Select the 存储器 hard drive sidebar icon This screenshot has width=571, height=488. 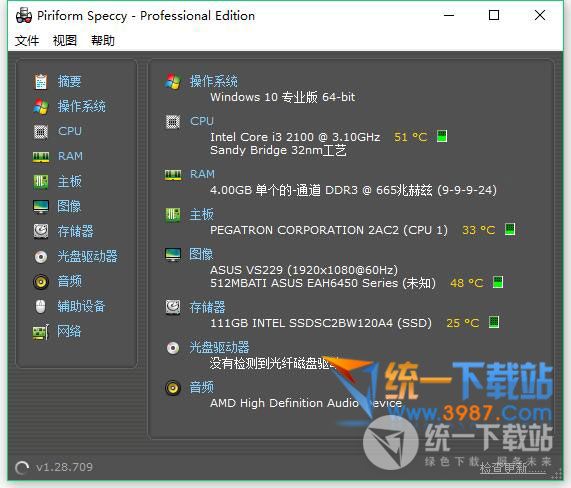[41, 231]
